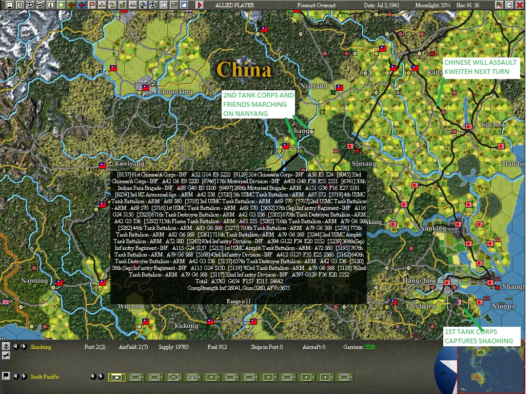Click the ground units on green icon
Viewport: 532px width, 394px height.
tap(133, 5)
